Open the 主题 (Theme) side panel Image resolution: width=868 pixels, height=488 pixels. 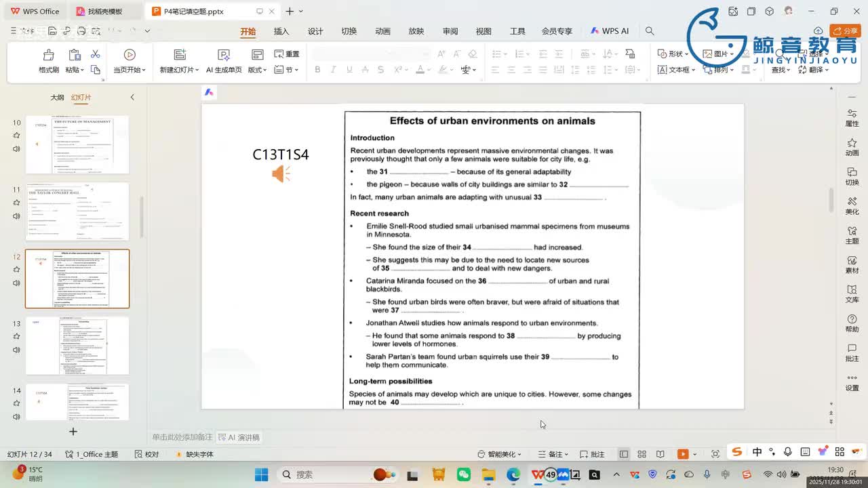tap(852, 235)
